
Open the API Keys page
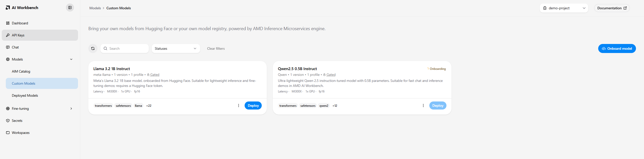(40, 35)
